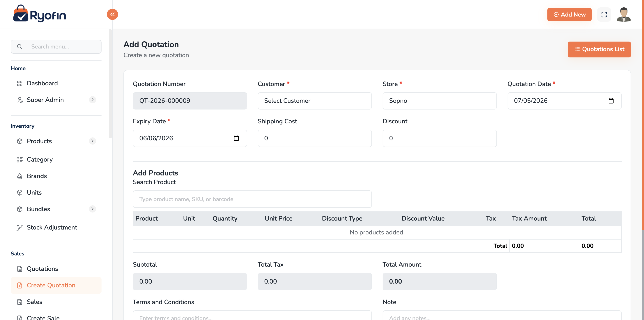The width and height of the screenshot is (644, 320).
Task: Open Quotations in Sales section
Action: [56, 269]
